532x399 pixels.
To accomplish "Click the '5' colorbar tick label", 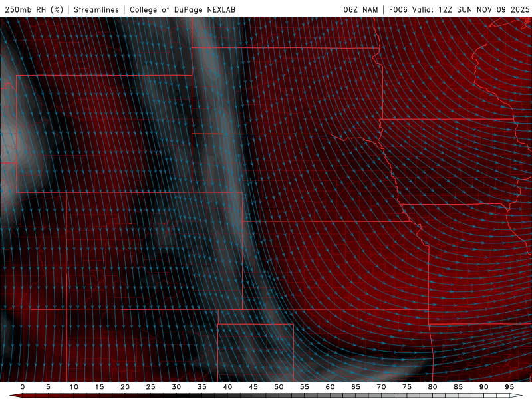I will pos(48,387).
